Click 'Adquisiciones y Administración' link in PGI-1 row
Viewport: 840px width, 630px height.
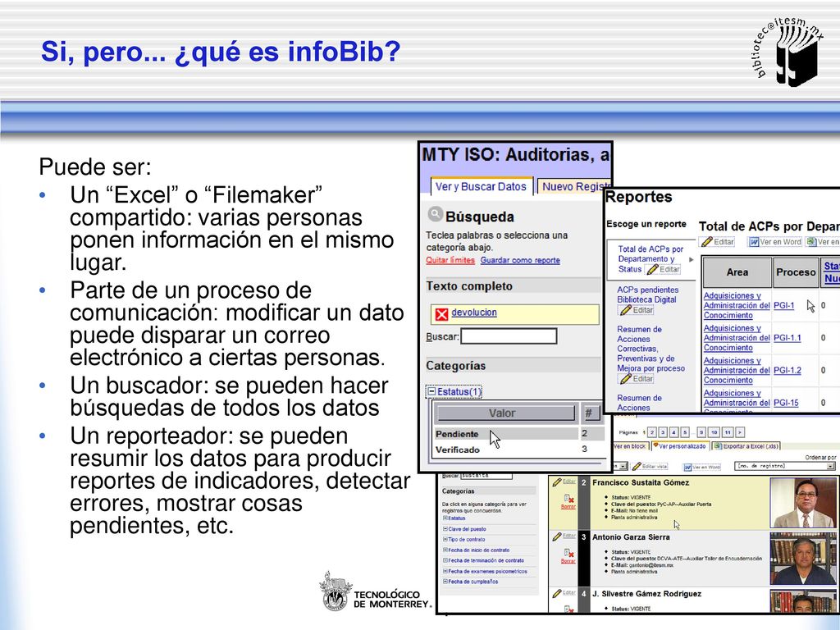pos(737,305)
